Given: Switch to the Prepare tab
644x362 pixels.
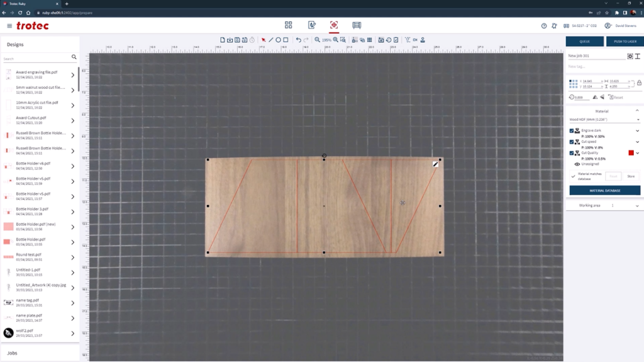Looking at the screenshot, I should tap(334, 25).
